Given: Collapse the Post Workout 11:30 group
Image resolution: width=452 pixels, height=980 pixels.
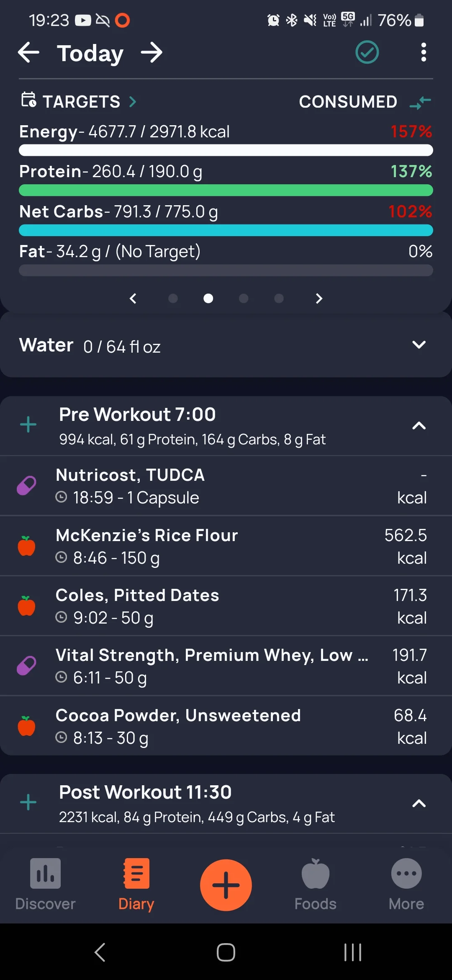Looking at the screenshot, I should pyautogui.click(x=419, y=803).
